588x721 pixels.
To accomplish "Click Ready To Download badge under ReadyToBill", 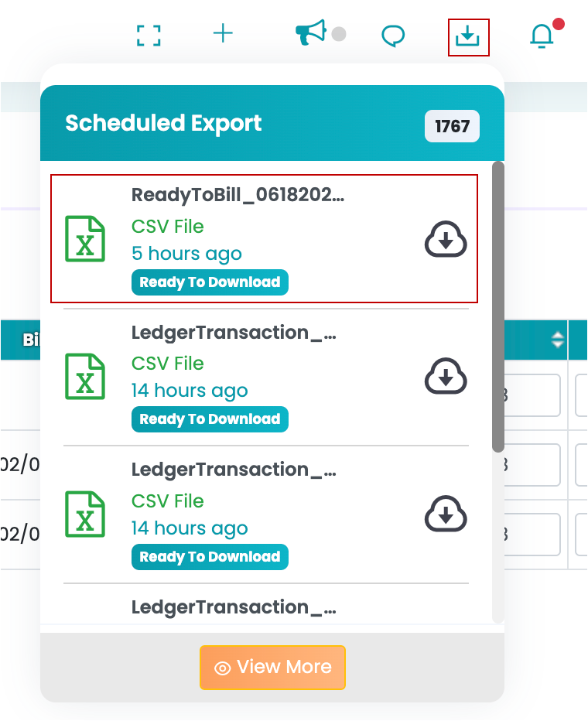I will click(210, 282).
